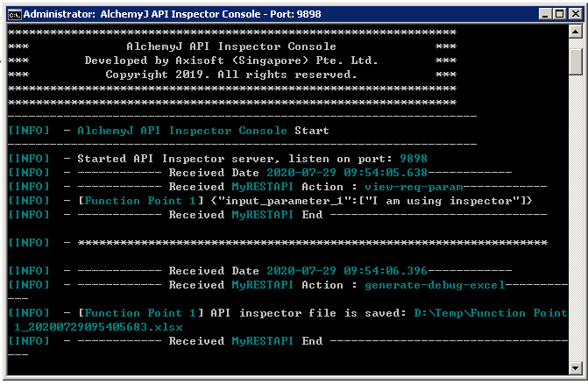Click the window title bar text

click(172, 14)
